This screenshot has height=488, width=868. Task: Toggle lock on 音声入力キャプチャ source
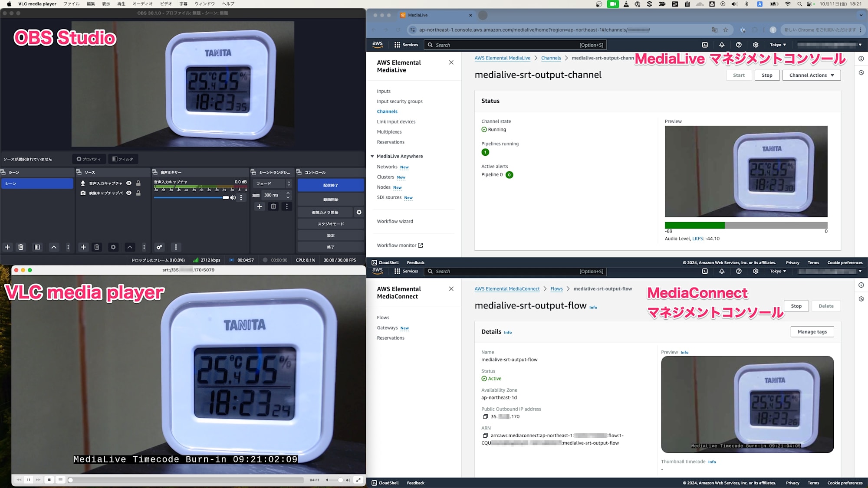pyautogui.click(x=138, y=183)
